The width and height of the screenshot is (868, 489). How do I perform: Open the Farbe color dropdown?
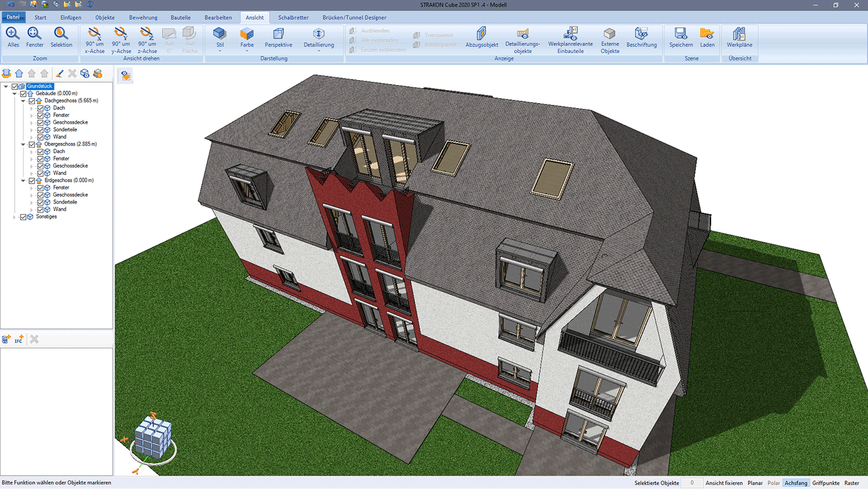[247, 40]
